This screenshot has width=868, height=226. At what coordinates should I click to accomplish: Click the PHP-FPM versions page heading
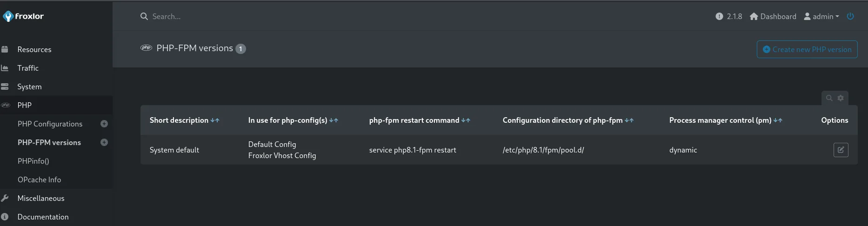(194, 48)
